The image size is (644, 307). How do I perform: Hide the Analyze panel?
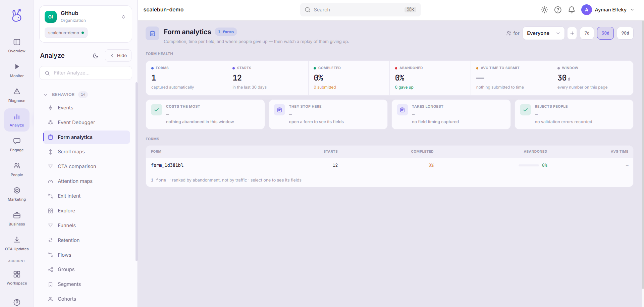118,56
